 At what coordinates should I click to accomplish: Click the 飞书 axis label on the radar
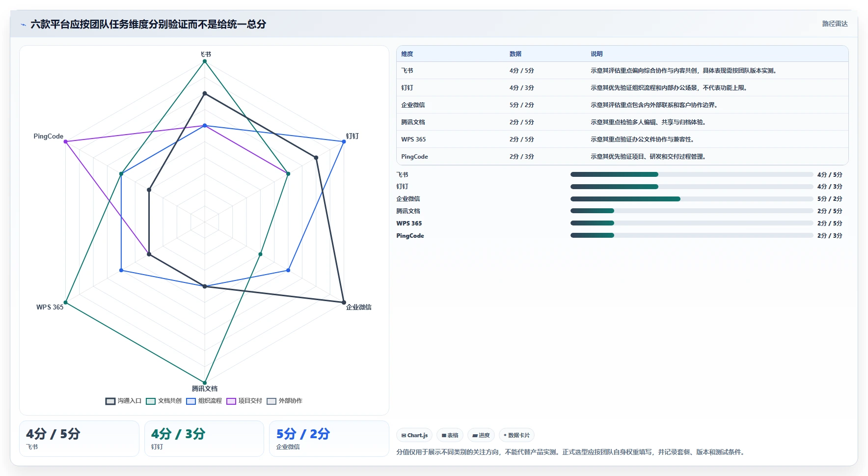click(x=205, y=54)
